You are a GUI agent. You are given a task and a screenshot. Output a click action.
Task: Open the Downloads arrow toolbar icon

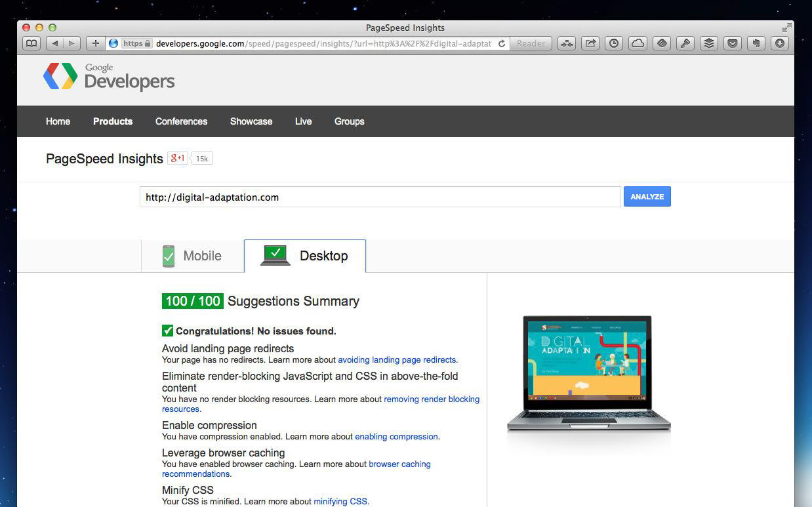pyautogui.click(x=780, y=43)
